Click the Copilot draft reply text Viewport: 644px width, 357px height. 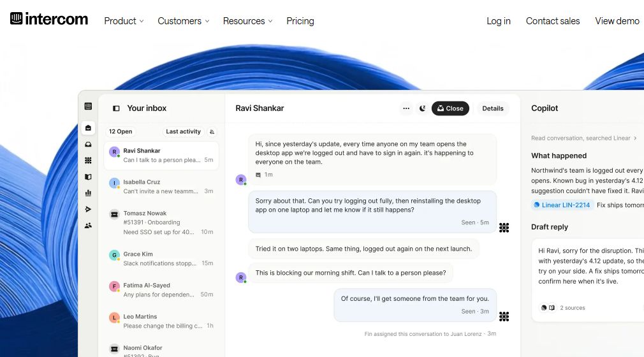click(x=591, y=266)
